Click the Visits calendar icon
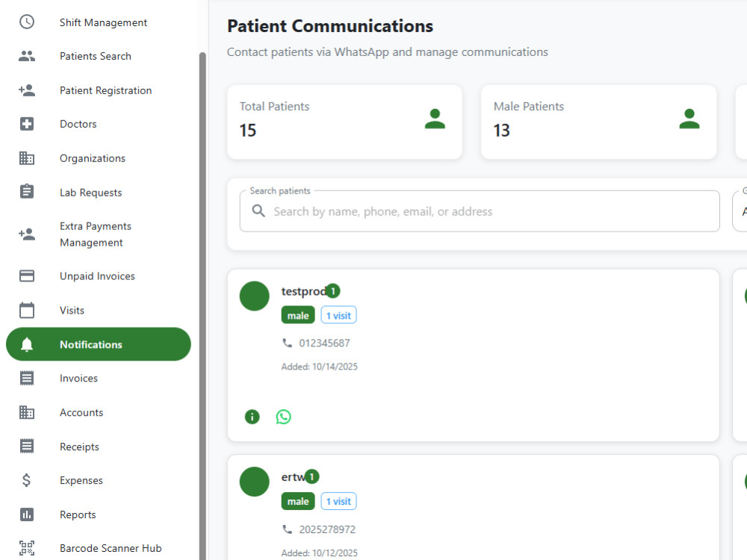The width and height of the screenshot is (747, 560). coord(27,310)
